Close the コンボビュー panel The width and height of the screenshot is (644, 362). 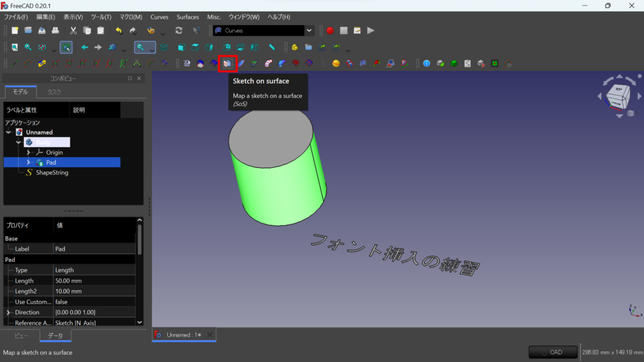coord(139,79)
